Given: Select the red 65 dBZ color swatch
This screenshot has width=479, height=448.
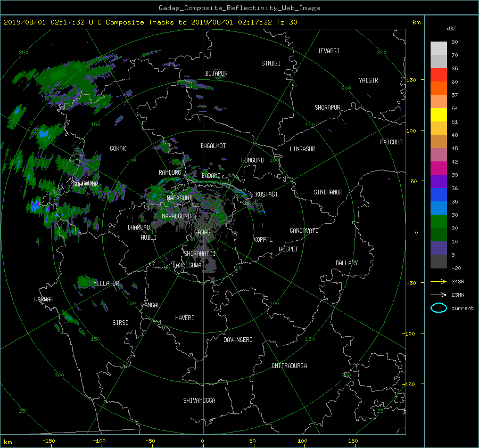Looking at the screenshot, I should point(439,75).
